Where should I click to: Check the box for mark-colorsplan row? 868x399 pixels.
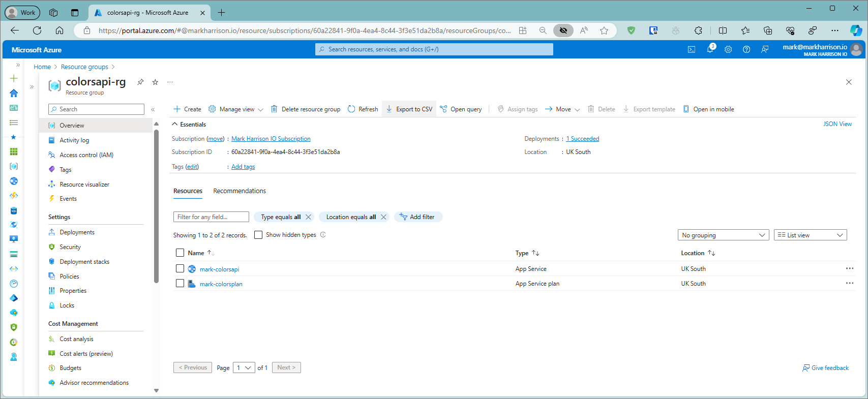pyautogui.click(x=180, y=283)
